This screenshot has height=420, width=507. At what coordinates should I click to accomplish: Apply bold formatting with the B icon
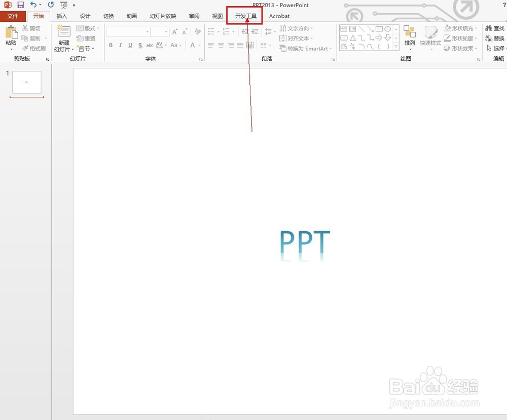(x=111, y=45)
